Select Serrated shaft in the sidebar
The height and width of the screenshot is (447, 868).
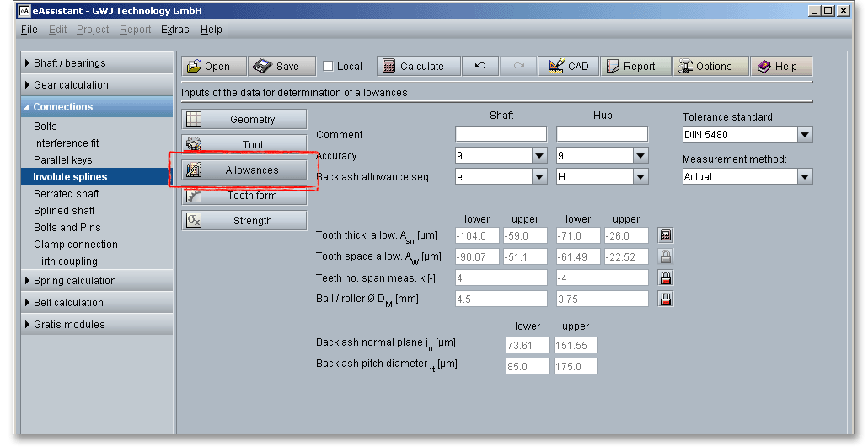66,194
